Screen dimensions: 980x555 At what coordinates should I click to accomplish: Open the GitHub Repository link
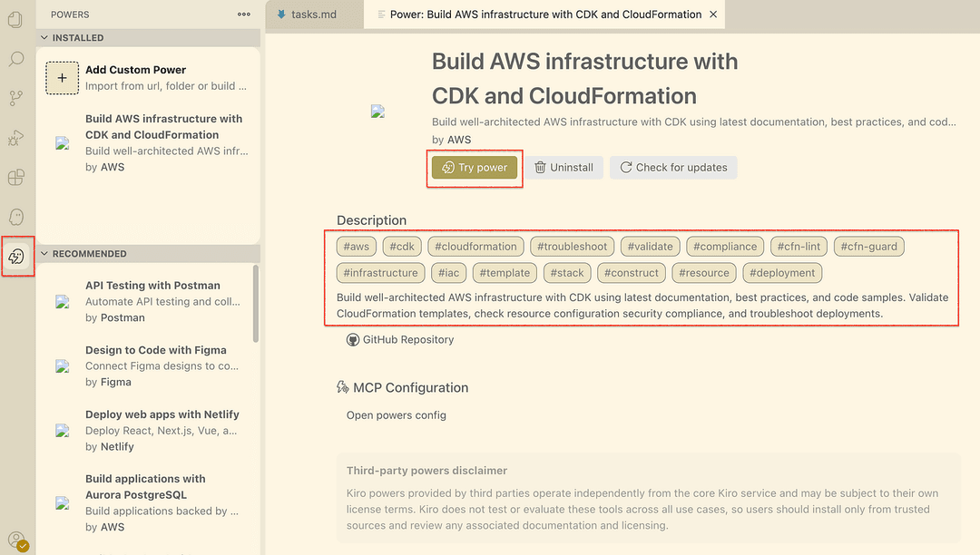408,339
